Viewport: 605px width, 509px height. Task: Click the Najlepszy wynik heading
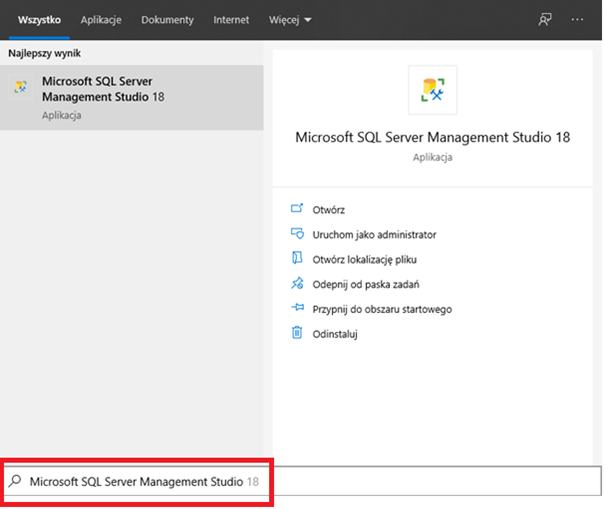[x=45, y=53]
